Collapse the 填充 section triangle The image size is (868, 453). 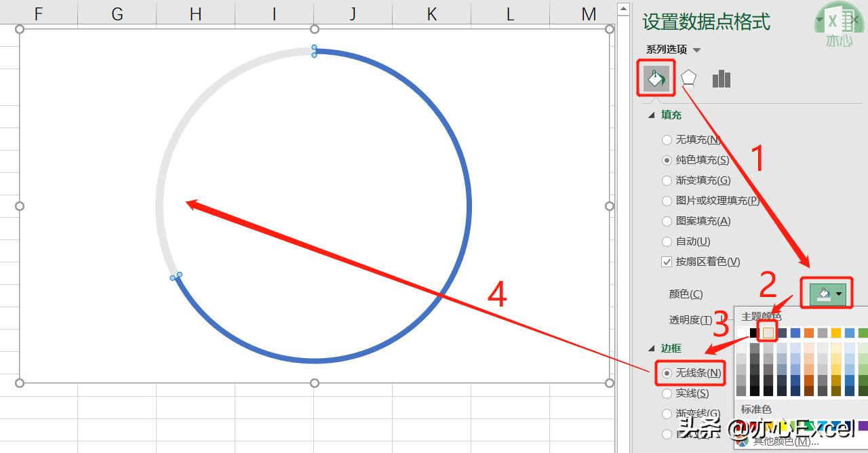point(653,115)
